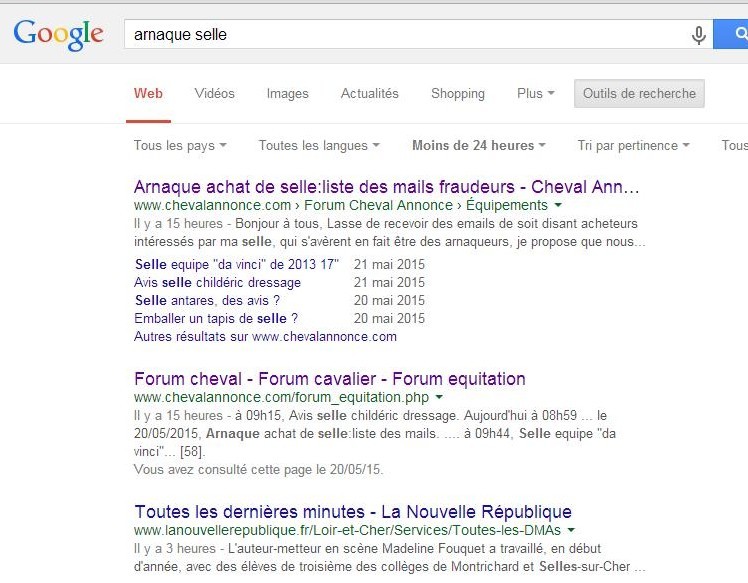748x583 pixels.
Task: Toggle the Outils de recherche button
Action: coord(639,94)
